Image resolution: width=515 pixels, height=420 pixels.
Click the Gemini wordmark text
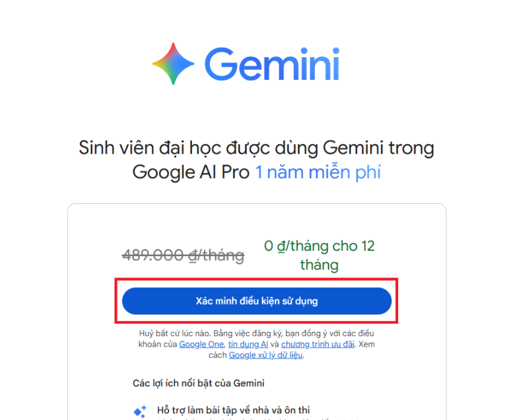tap(272, 64)
